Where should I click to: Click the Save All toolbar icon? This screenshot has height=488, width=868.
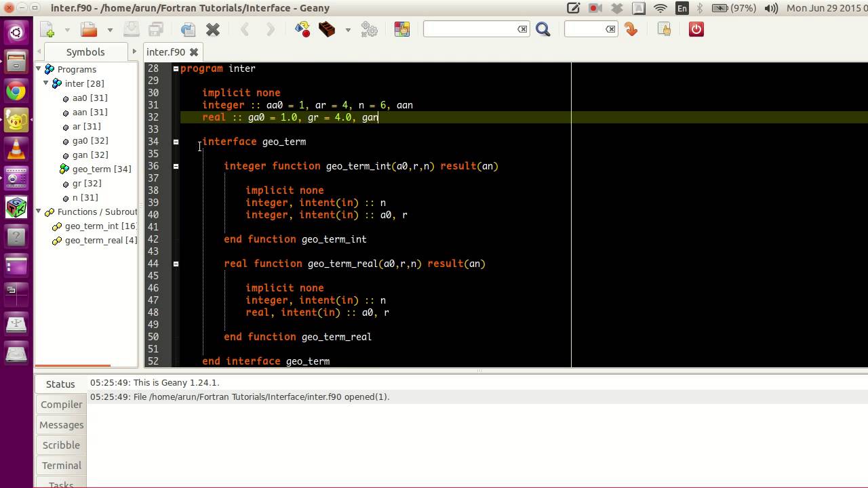156,29
